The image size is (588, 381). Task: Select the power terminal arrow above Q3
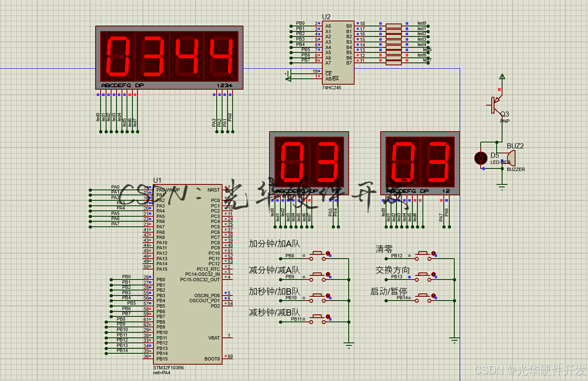click(x=502, y=77)
